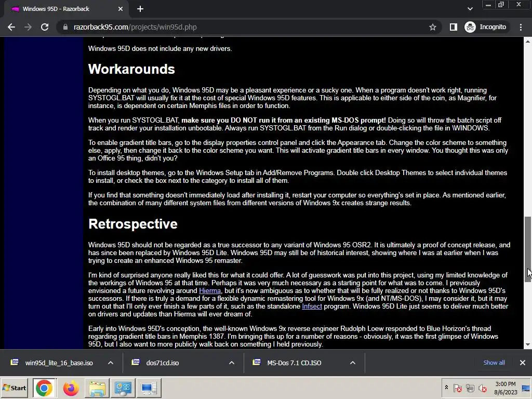Click the Chrome taskbar icon
Image resolution: width=532 pixels, height=399 pixels.
point(44,388)
